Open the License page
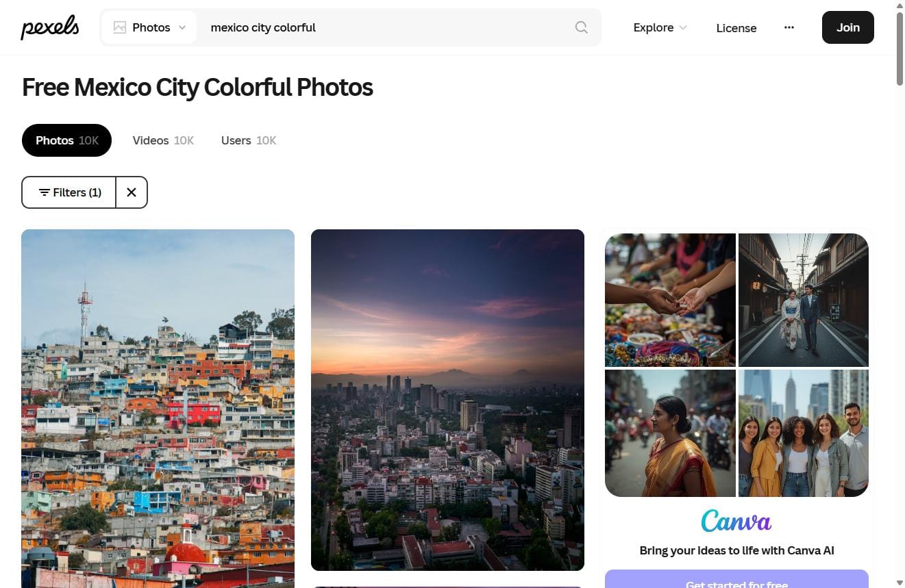The height and width of the screenshot is (588, 905). (736, 28)
